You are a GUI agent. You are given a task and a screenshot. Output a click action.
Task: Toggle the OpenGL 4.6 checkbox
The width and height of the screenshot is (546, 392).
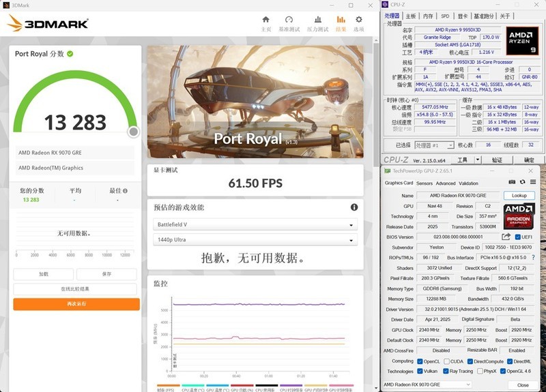coord(503,371)
